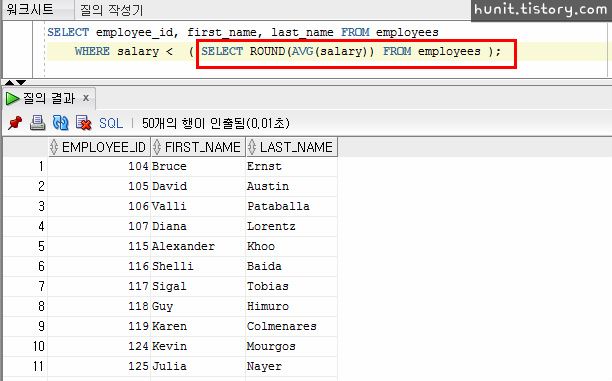Viewport: 612px width, 381px height.
Task: Select last name cell Pataballa
Action: point(291,206)
